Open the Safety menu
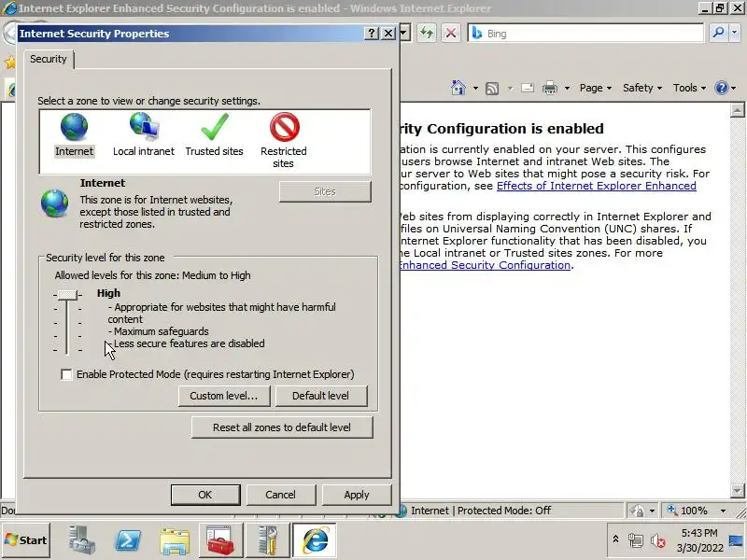The height and width of the screenshot is (560, 747). pyautogui.click(x=642, y=88)
